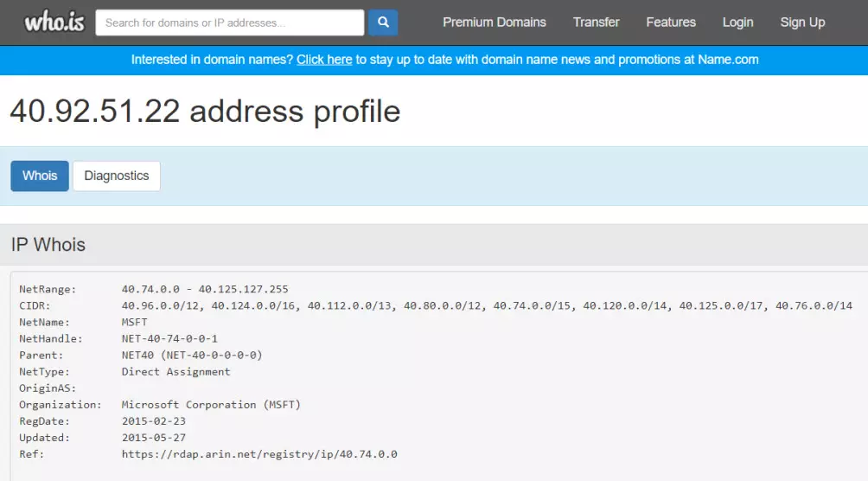The height and width of the screenshot is (481, 868).
Task: Switch to the Diagnostics tab
Action: [116, 176]
